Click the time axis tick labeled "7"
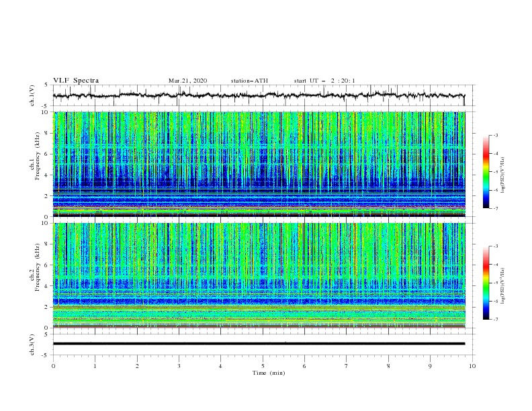Image resolution: width=532 pixels, height=411 pixels. pyautogui.click(x=347, y=366)
